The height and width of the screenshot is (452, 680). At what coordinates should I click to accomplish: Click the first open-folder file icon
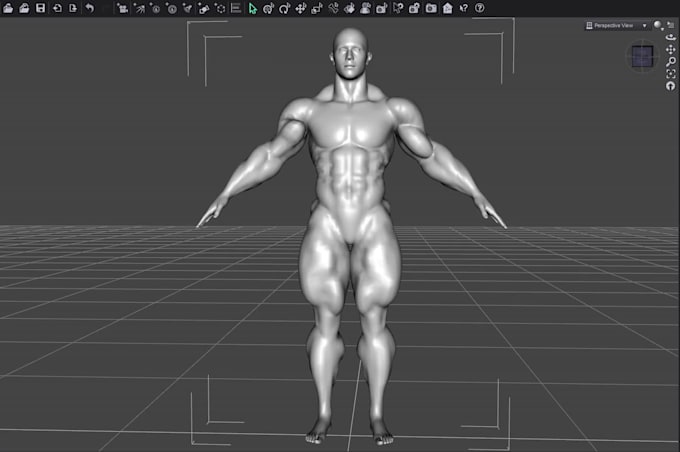pyautogui.click(x=8, y=8)
